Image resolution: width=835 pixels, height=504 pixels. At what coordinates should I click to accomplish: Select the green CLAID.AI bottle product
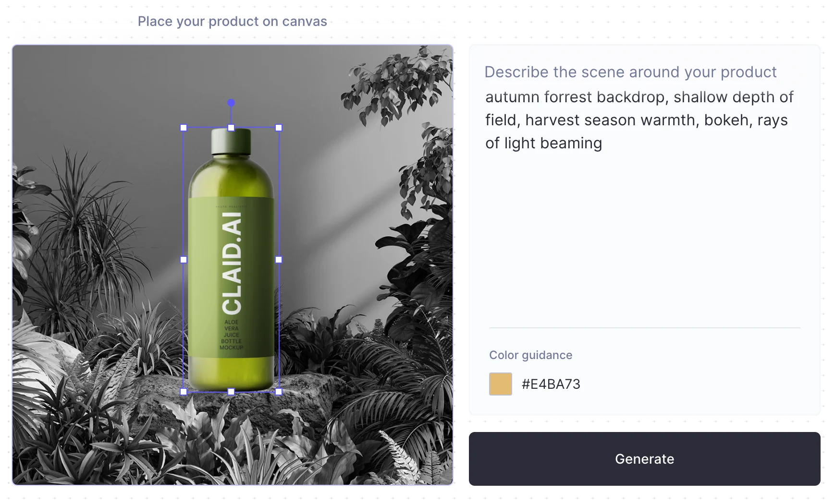coord(231,269)
